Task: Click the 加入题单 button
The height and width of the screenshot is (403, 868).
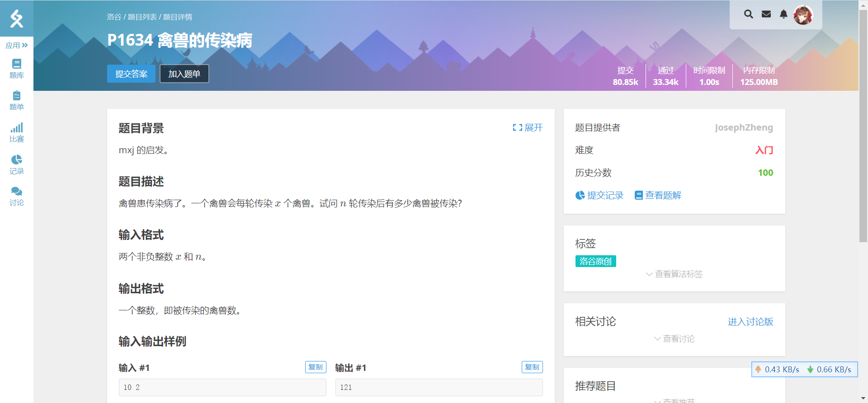Action: pos(184,74)
